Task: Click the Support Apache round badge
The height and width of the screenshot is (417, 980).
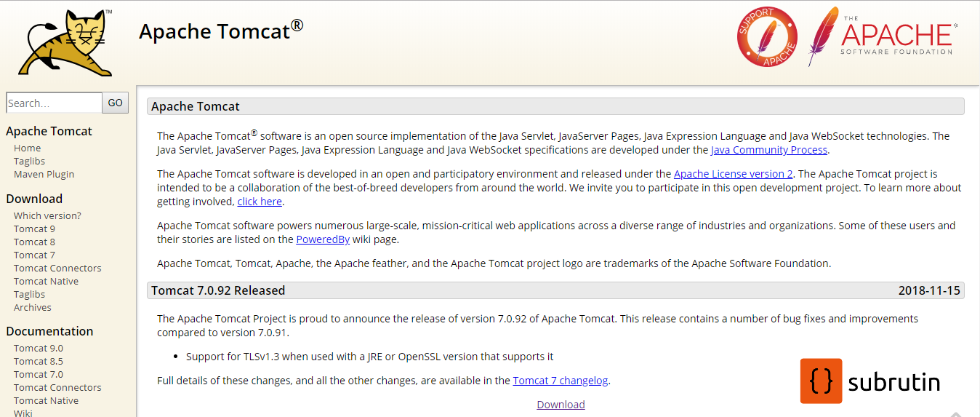Action: (767, 36)
